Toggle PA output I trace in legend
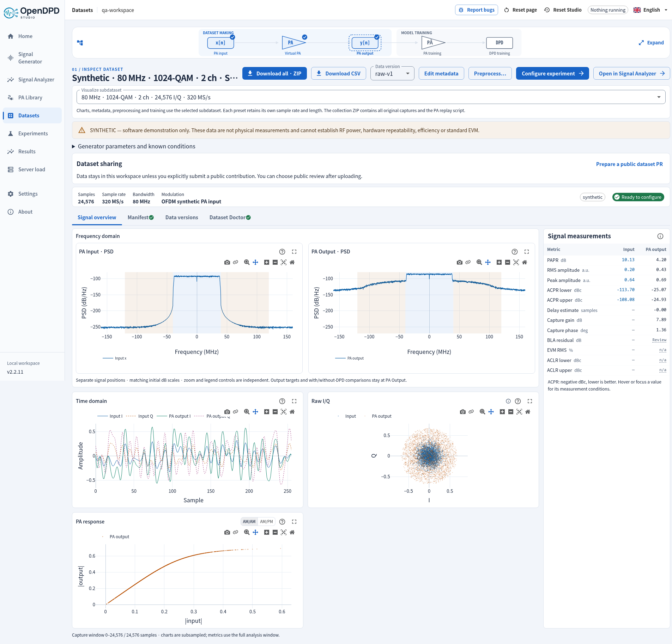 (x=174, y=416)
